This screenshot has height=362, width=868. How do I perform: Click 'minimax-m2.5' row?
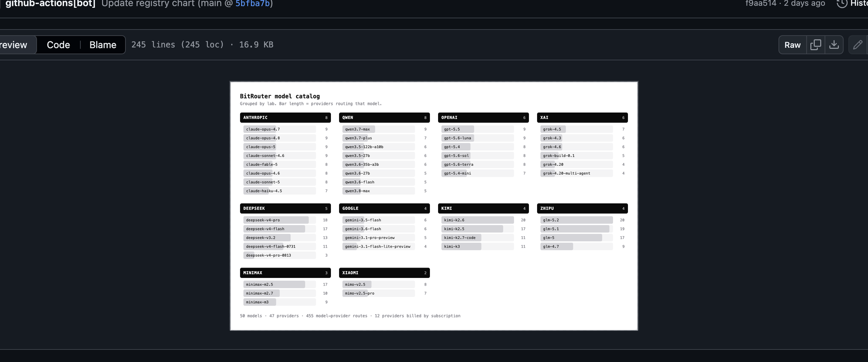pos(285,284)
